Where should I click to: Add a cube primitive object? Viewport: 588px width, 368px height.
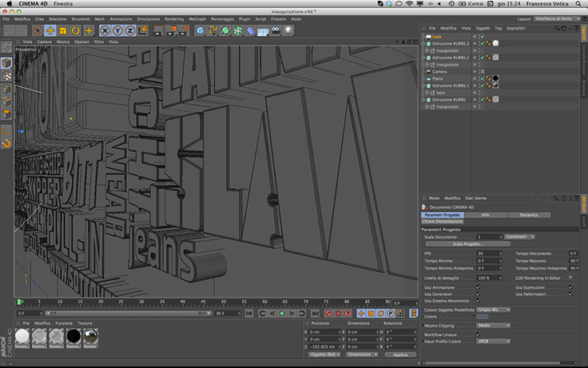201,30
